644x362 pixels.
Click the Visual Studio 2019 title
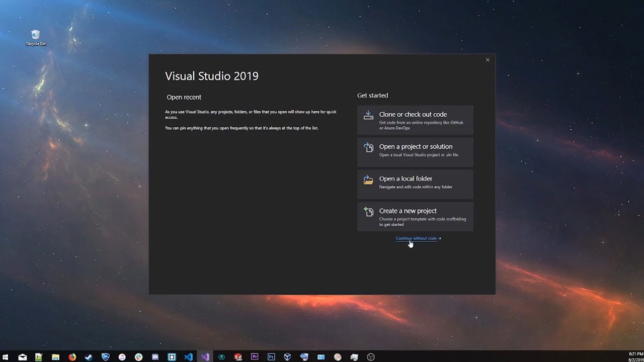(212, 76)
